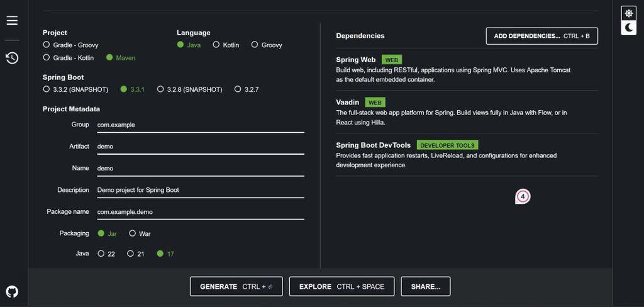The width and height of the screenshot is (644, 307).
Task: Click the Spring Web description text
Action: click(x=453, y=75)
